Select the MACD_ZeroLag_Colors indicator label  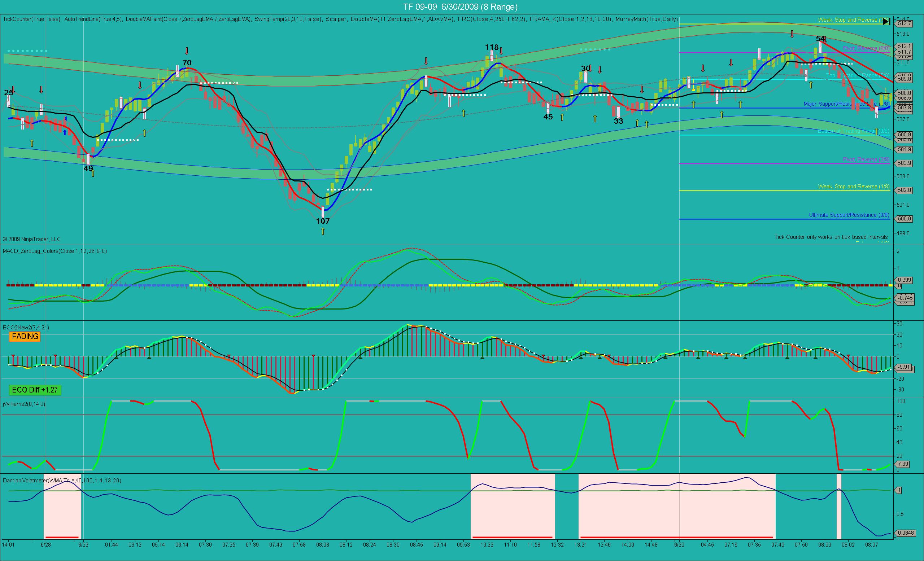coord(55,251)
